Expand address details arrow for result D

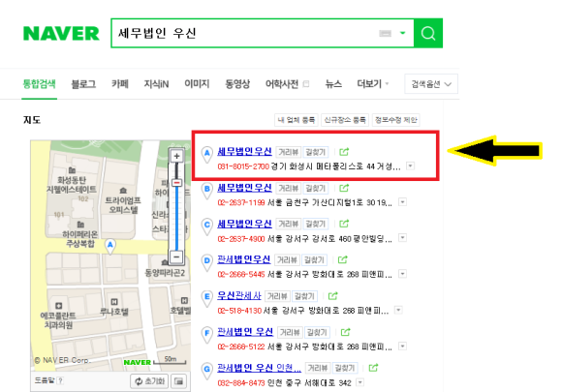click(402, 274)
